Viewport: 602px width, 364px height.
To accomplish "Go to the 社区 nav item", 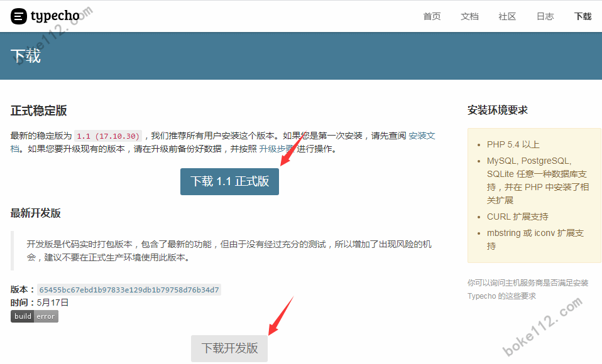I will click(x=506, y=16).
